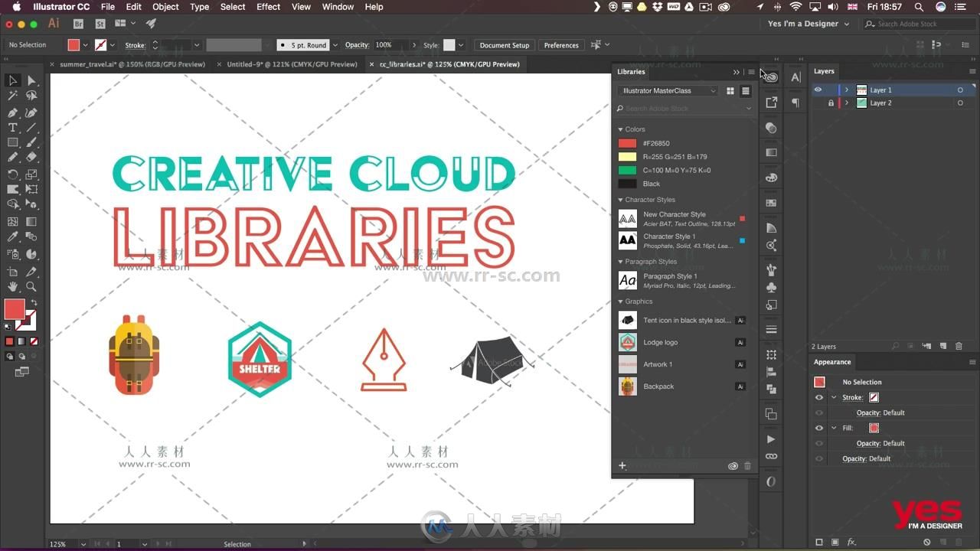Viewport: 980px width, 551px height.
Task: Select the Rectangle tool
Action: (x=13, y=143)
